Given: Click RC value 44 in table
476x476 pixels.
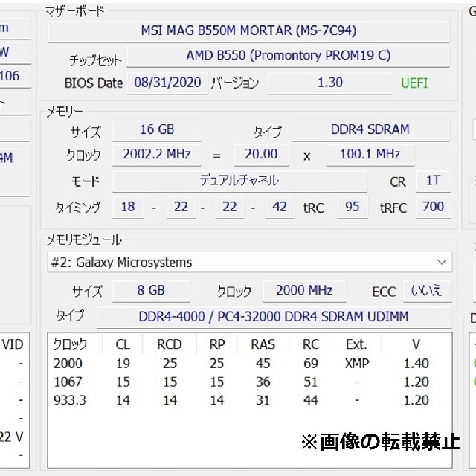Looking at the screenshot, I should (311, 400).
